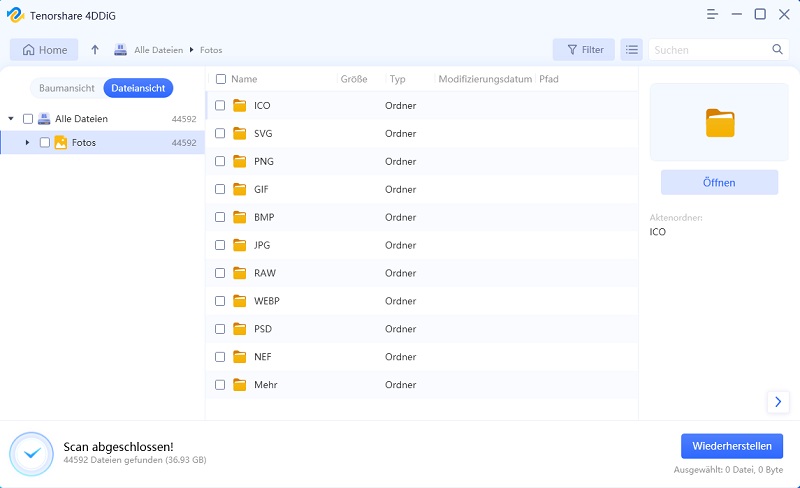Select the Dateiansicht tab
This screenshot has height=488, width=800.
tap(138, 88)
